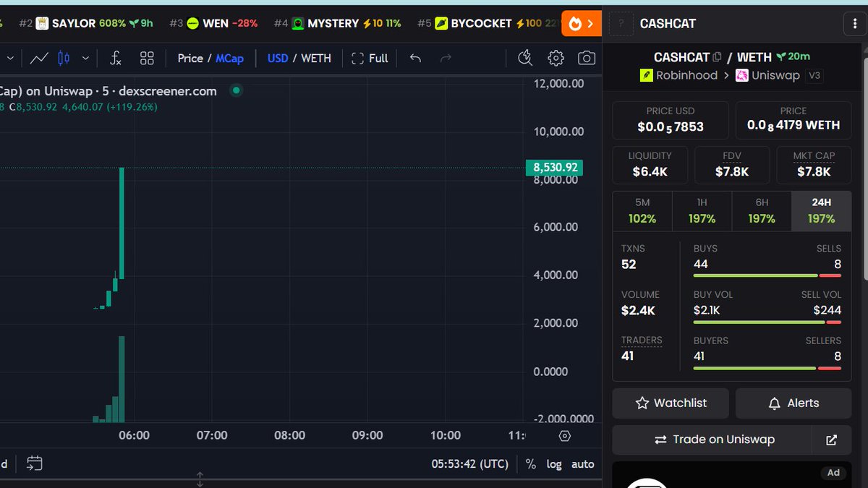
Task: Open the external trade link icon
Action: click(832, 440)
